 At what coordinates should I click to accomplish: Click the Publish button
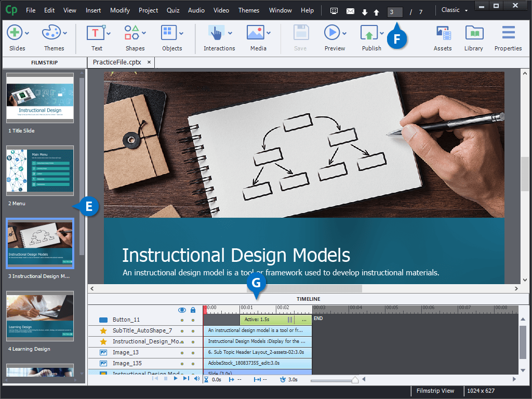click(x=368, y=34)
